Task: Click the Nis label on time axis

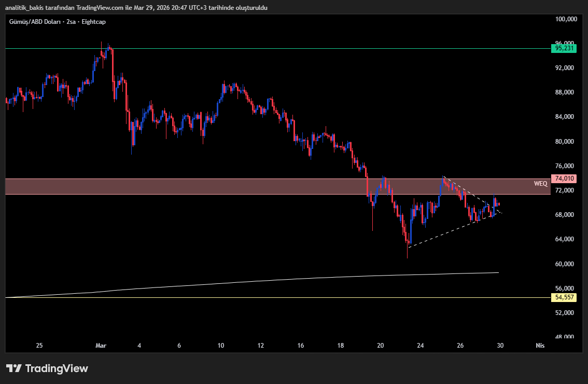Action: (540, 345)
